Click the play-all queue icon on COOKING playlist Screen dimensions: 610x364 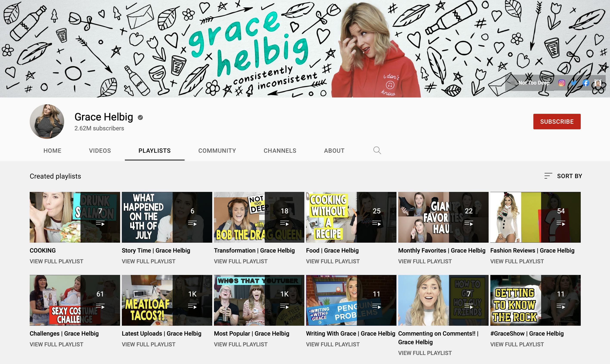pos(100,224)
